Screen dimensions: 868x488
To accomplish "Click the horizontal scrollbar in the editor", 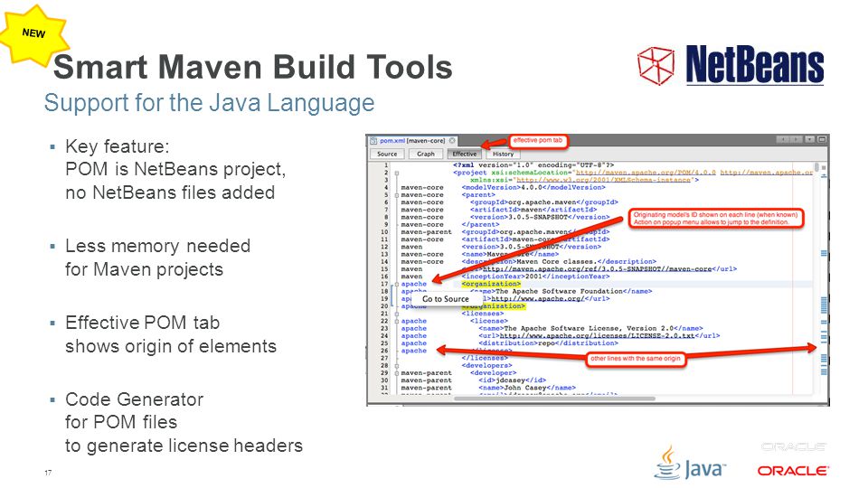I will (553, 399).
